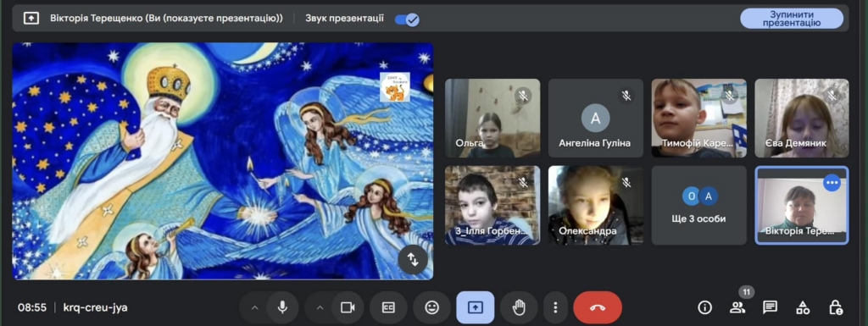868x326 pixels.
Task: Open the chat panel
Action: click(x=770, y=307)
